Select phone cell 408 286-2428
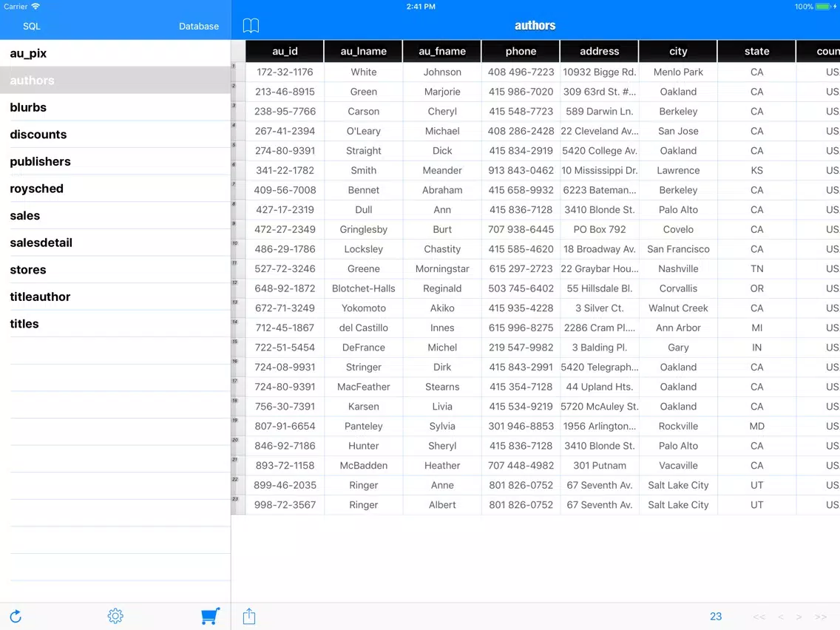840x630 pixels. [x=521, y=132]
